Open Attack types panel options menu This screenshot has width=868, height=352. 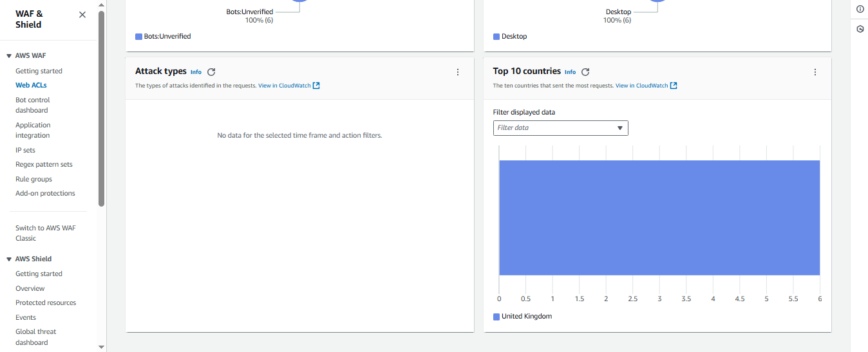458,72
